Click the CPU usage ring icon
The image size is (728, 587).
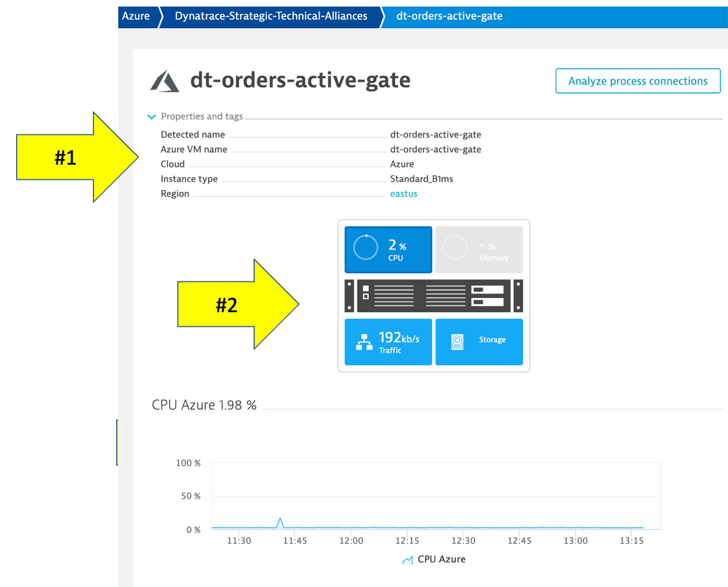tap(365, 248)
